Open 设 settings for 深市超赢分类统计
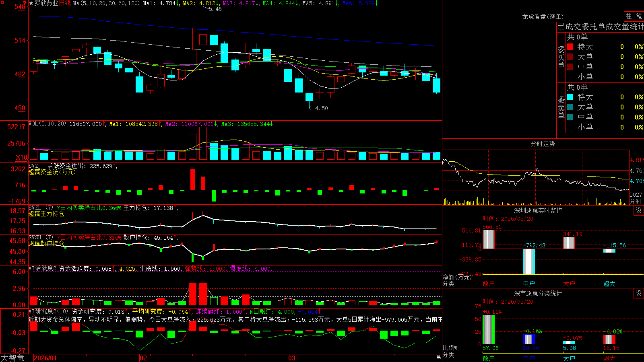644x362 pixels. click(x=639, y=293)
